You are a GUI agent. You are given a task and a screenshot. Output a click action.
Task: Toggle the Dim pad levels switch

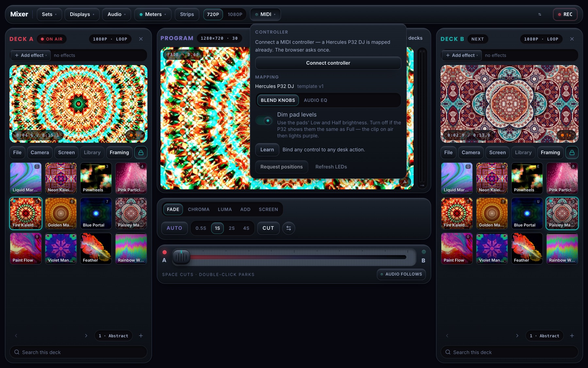[264, 121]
